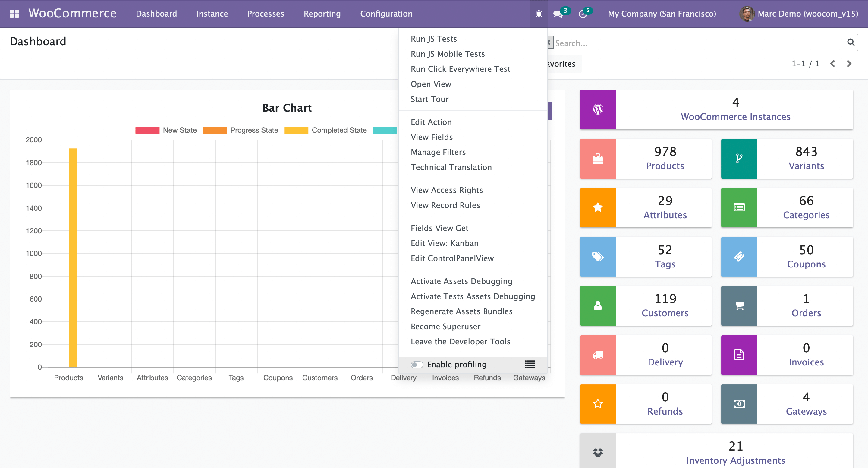Viewport: 868px width, 468px height.
Task: Click the Search input field
Action: [697, 43]
